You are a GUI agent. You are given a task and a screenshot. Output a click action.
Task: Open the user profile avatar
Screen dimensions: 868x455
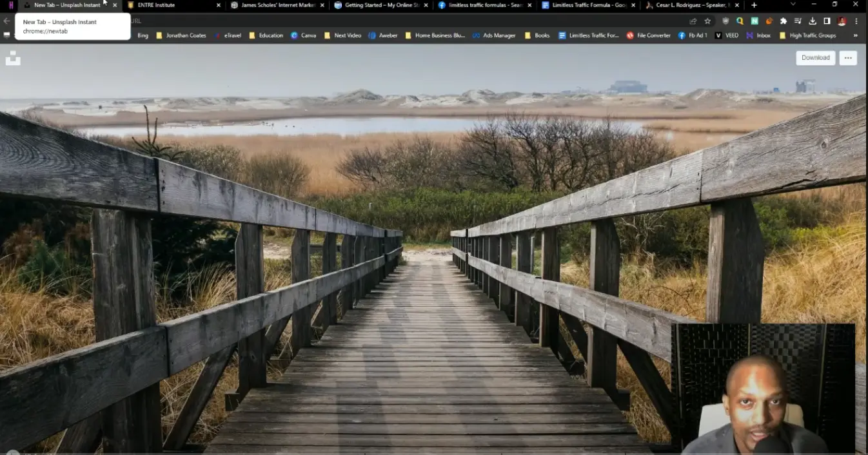[842, 21]
